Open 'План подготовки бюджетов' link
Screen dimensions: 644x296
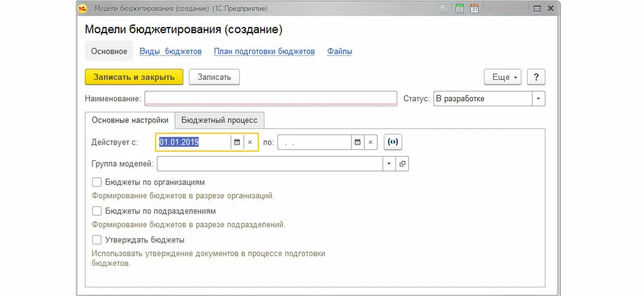click(264, 51)
